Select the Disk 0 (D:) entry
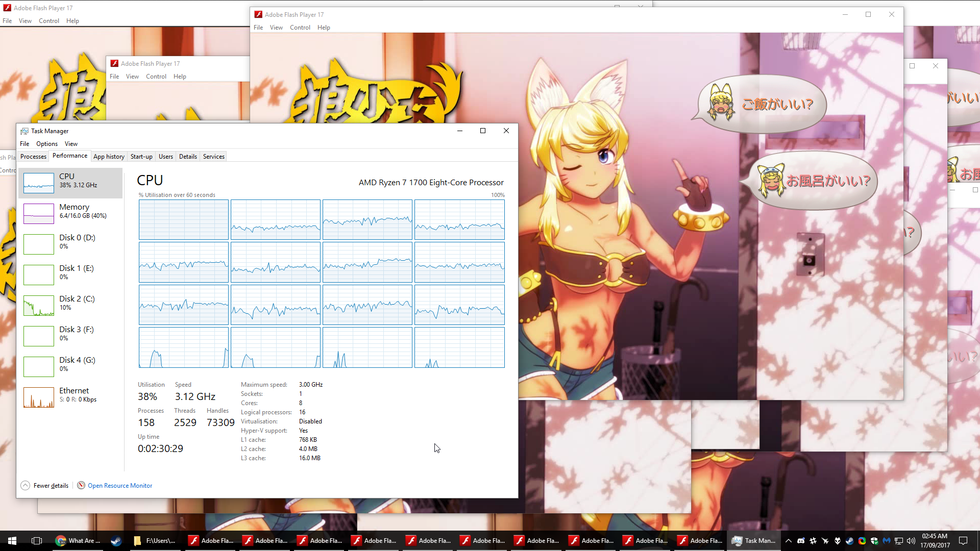This screenshot has height=551, width=980. pyautogui.click(x=70, y=244)
